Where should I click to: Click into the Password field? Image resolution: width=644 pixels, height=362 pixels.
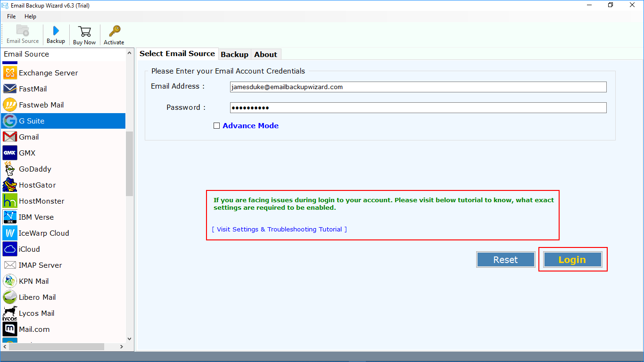click(x=418, y=107)
